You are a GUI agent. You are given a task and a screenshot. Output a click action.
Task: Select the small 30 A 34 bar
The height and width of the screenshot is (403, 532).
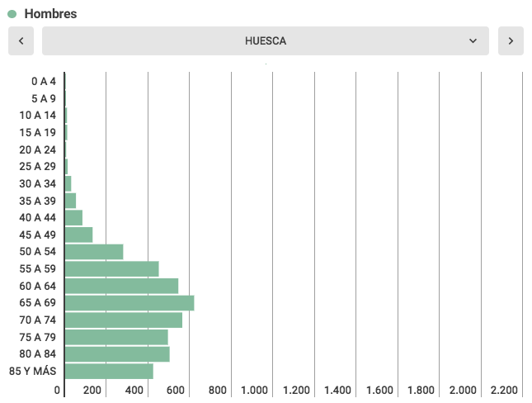[68, 183]
